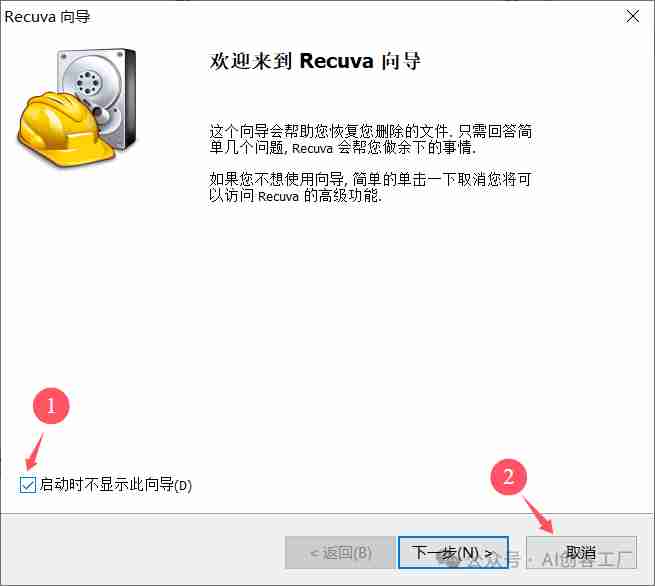This screenshot has width=655, height=586.
Task: Click the bold Recuva word in the heading
Action: tap(336, 61)
